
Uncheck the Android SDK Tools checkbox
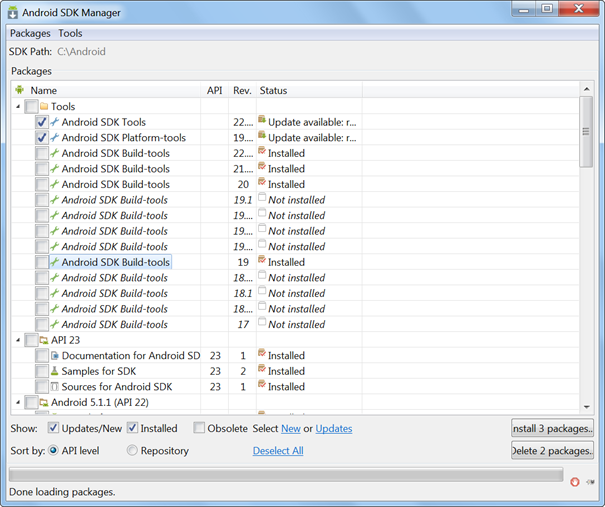coord(42,122)
